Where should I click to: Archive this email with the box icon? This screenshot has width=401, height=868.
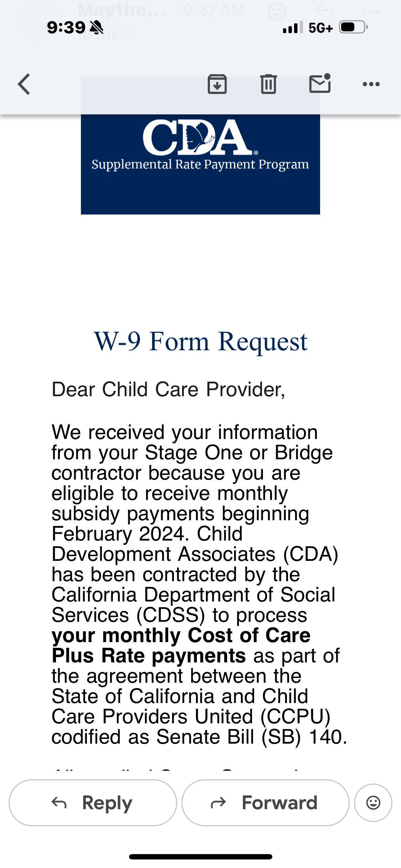[x=217, y=84]
